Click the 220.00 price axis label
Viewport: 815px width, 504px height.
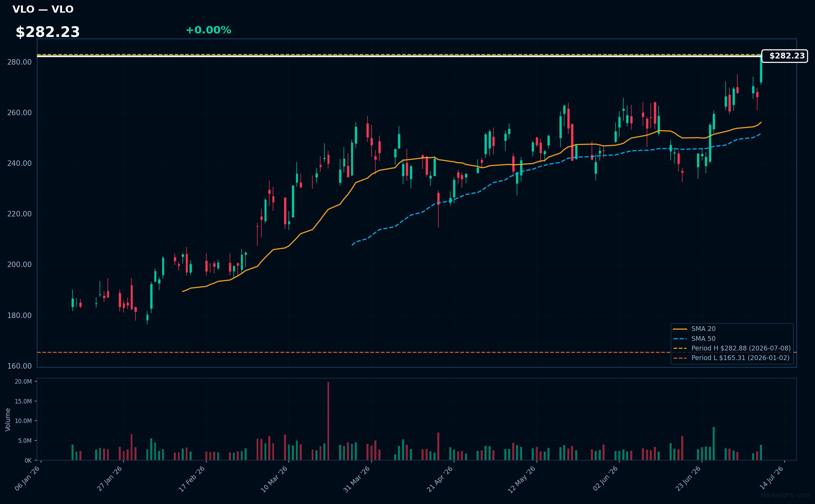(20, 214)
